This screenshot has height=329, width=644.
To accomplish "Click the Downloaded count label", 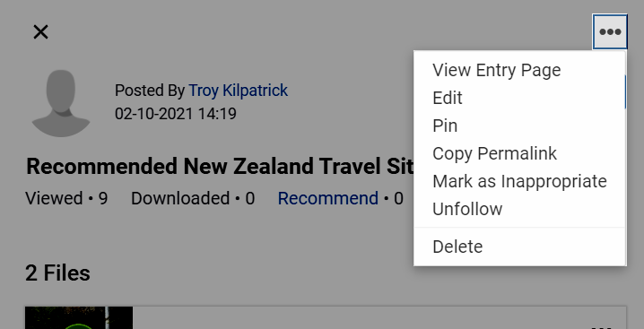I will point(193,198).
